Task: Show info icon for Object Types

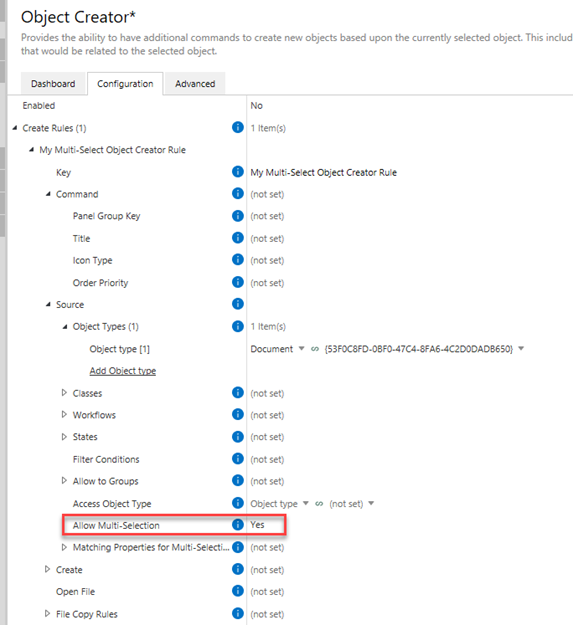Action: click(237, 326)
